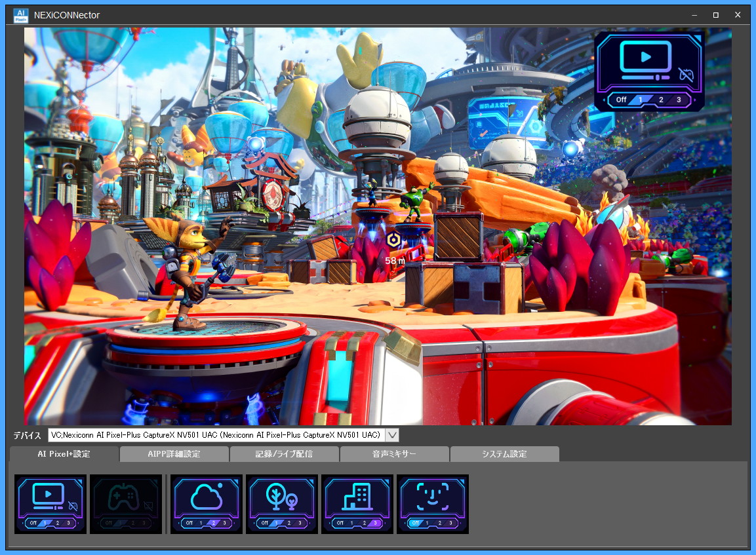Set video mode card level to 3
This screenshot has width=756, height=555.
pos(68,523)
